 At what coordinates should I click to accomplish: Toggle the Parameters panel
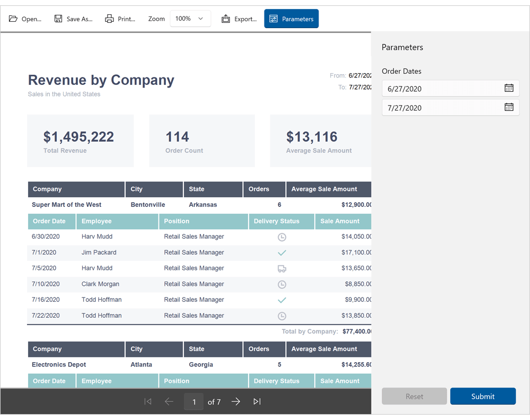[x=291, y=18]
